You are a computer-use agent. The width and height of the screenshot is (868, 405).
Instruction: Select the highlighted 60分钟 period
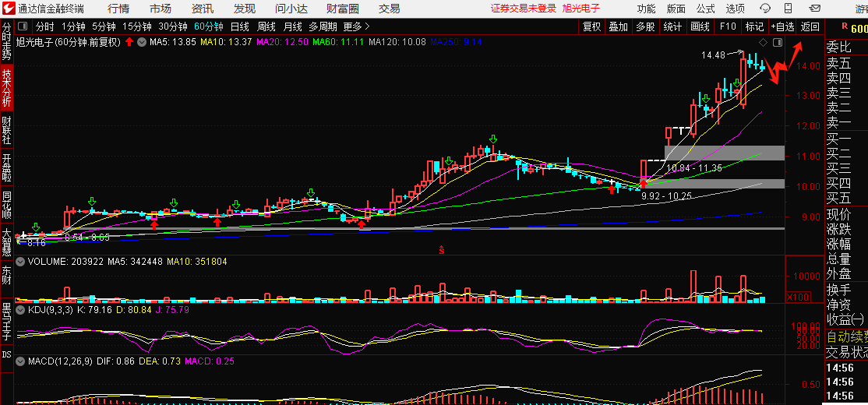[209, 26]
